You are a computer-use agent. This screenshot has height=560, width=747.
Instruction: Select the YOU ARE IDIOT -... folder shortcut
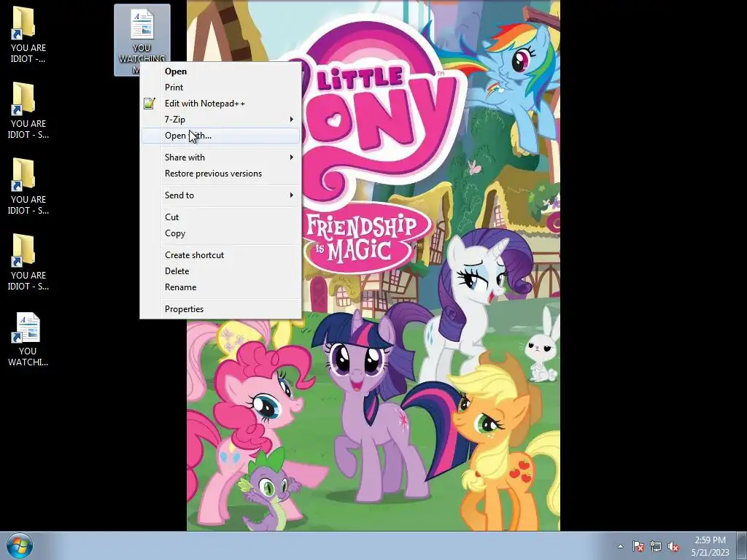pyautogui.click(x=28, y=34)
